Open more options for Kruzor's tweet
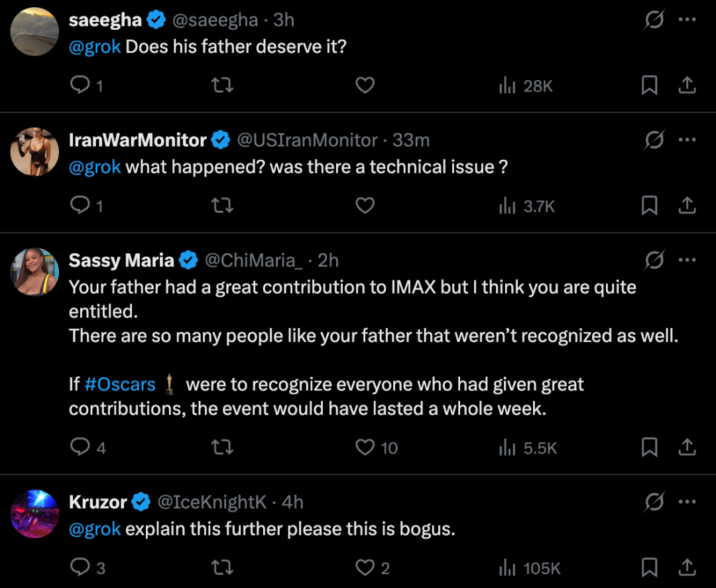Image resolution: width=716 pixels, height=588 pixels. coord(687,502)
